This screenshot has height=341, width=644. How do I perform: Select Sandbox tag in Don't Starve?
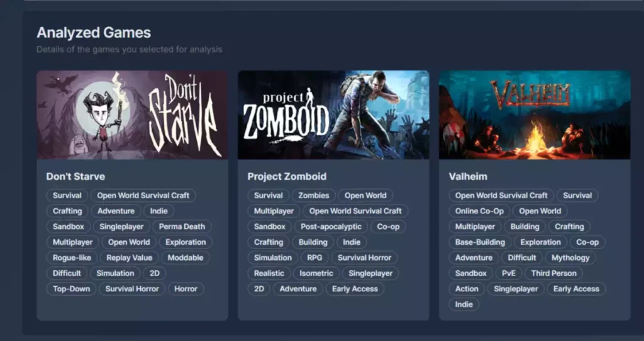pyautogui.click(x=68, y=226)
